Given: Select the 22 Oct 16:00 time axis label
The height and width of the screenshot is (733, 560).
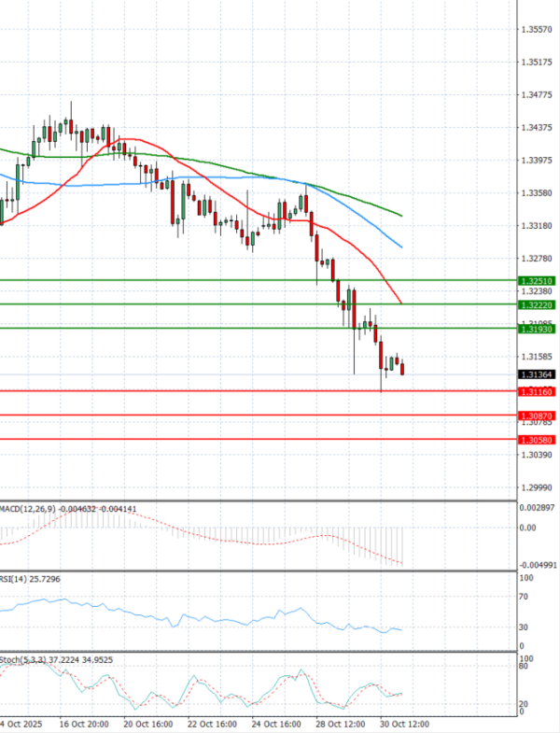Looking at the screenshot, I should pos(213,723).
